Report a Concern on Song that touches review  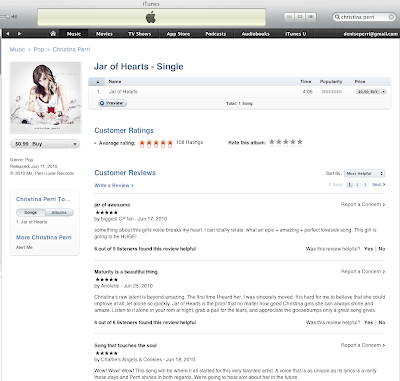point(363,345)
